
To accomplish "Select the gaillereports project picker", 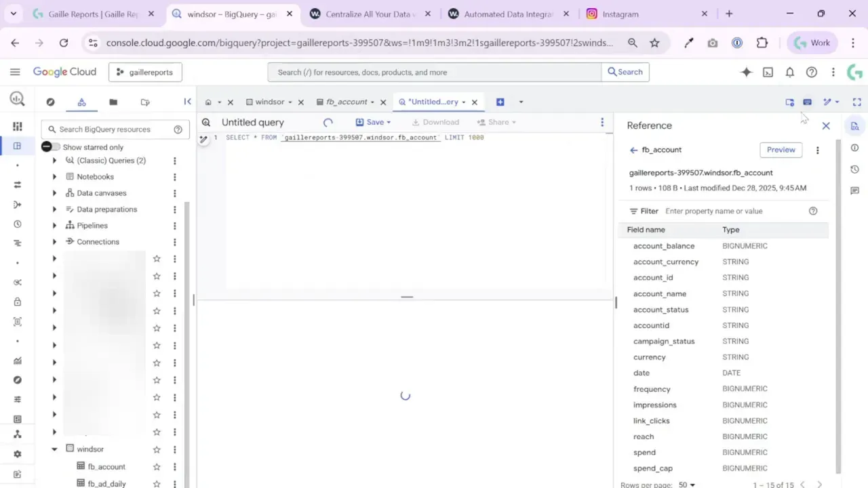I will tap(145, 72).
